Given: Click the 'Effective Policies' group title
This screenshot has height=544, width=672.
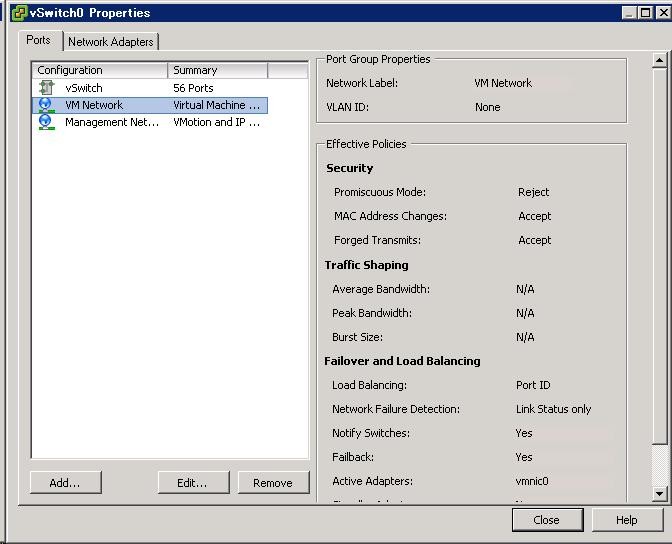Looking at the screenshot, I should pyautogui.click(x=366, y=144).
